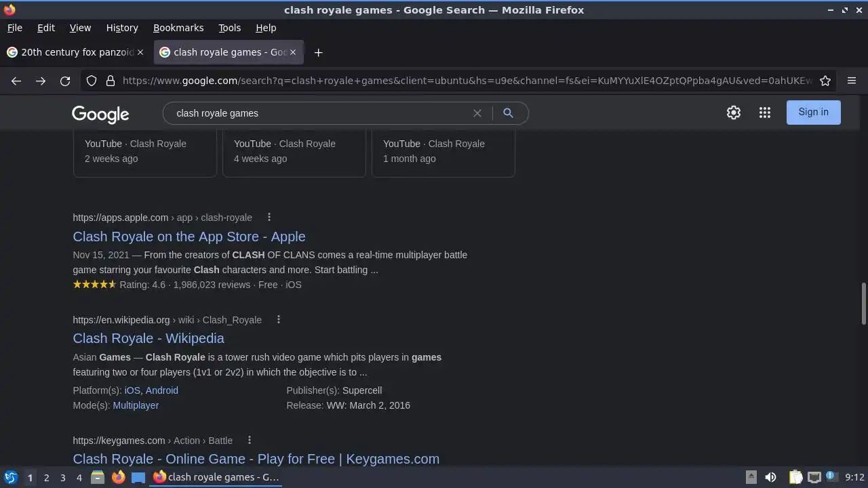Open more options for Wikipedia result

click(x=278, y=319)
